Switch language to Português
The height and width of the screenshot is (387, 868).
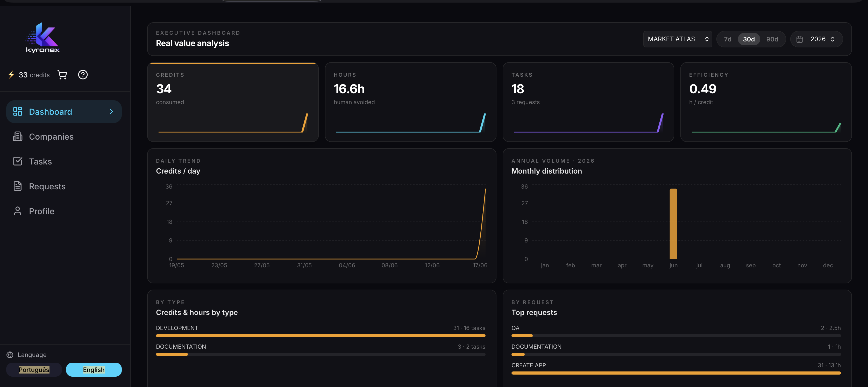[x=34, y=369]
